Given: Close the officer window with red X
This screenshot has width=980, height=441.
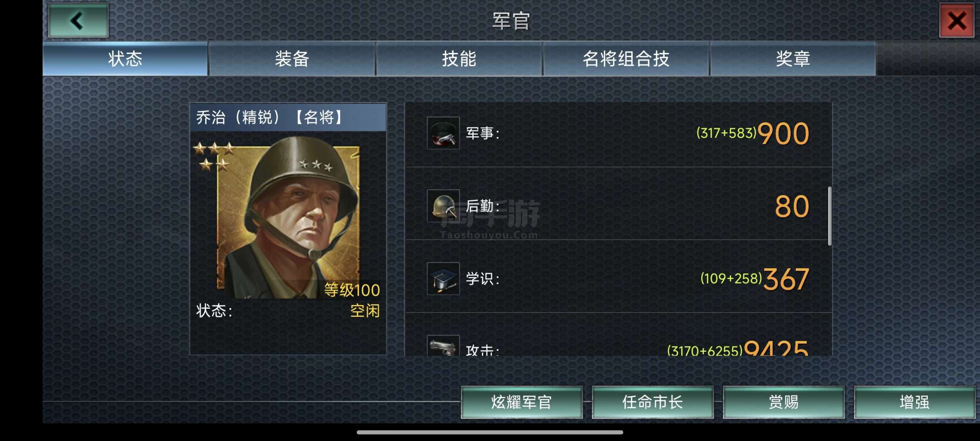Looking at the screenshot, I should pyautogui.click(x=957, y=20).
